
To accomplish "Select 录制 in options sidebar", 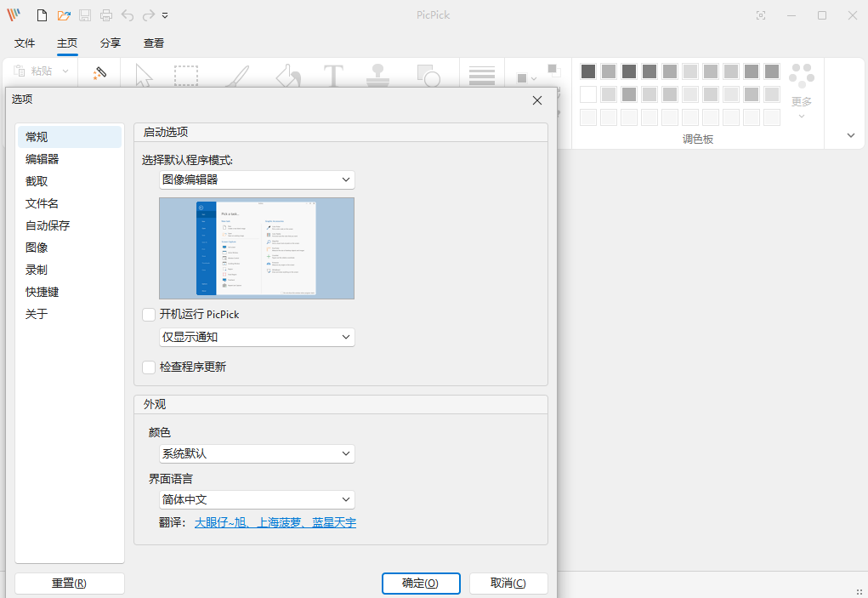I will (x=70, y=270).
